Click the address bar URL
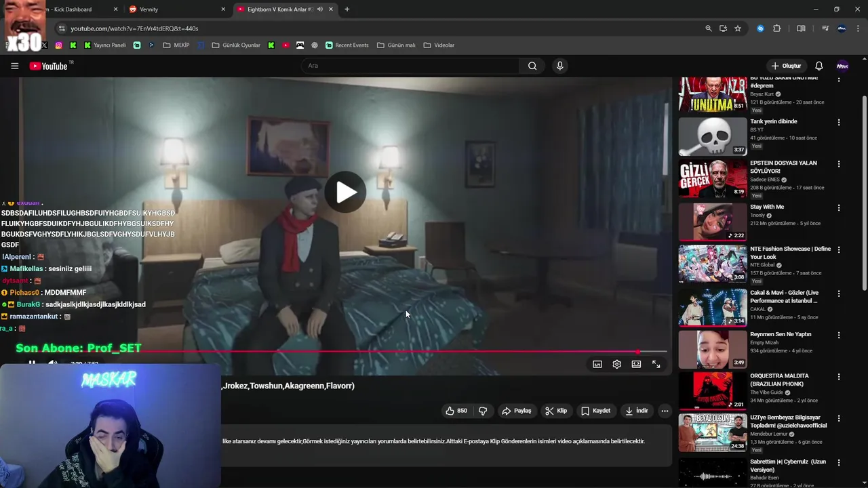 tap(134, 28)
